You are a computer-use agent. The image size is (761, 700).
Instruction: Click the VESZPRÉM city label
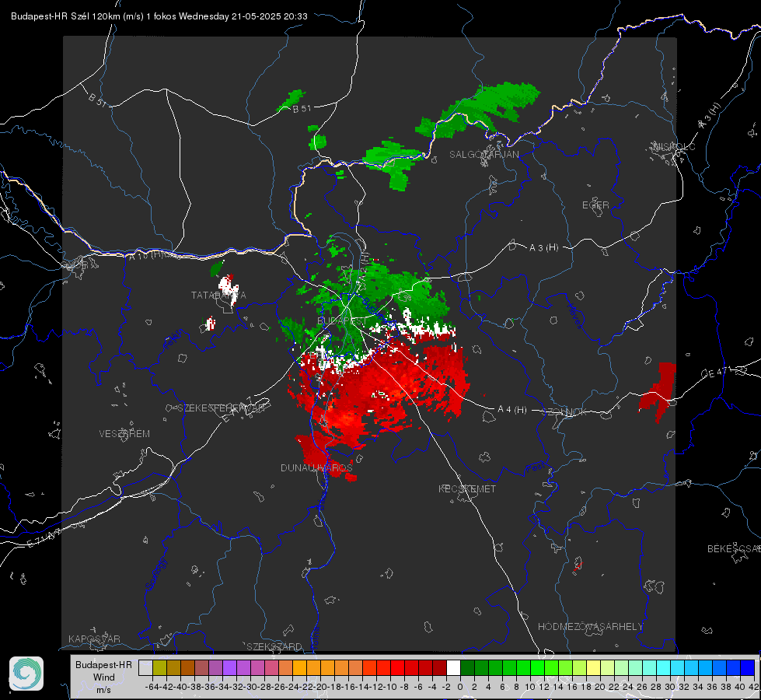(x=124, y=433)
